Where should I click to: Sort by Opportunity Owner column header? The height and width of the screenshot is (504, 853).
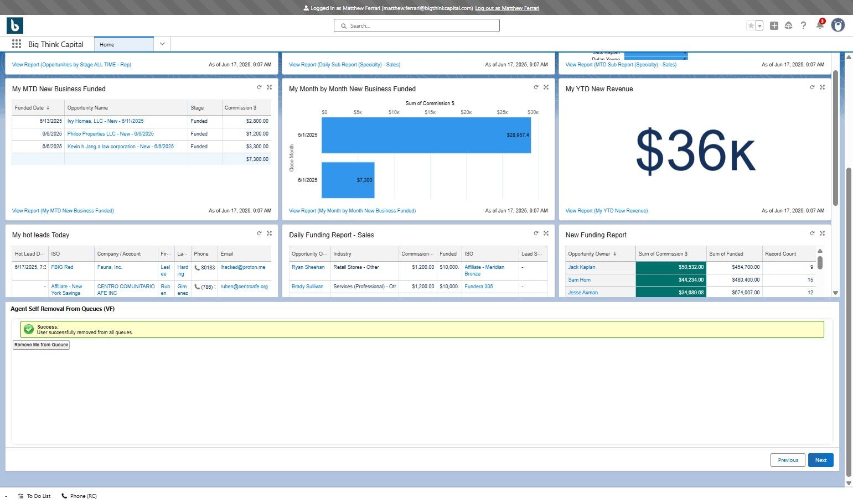coord(601,254)
